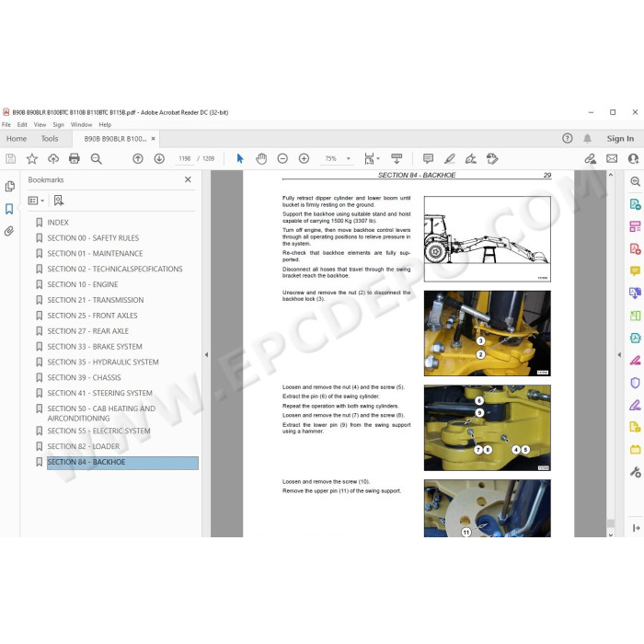
Task: Open the File menu
Action: 6,124
